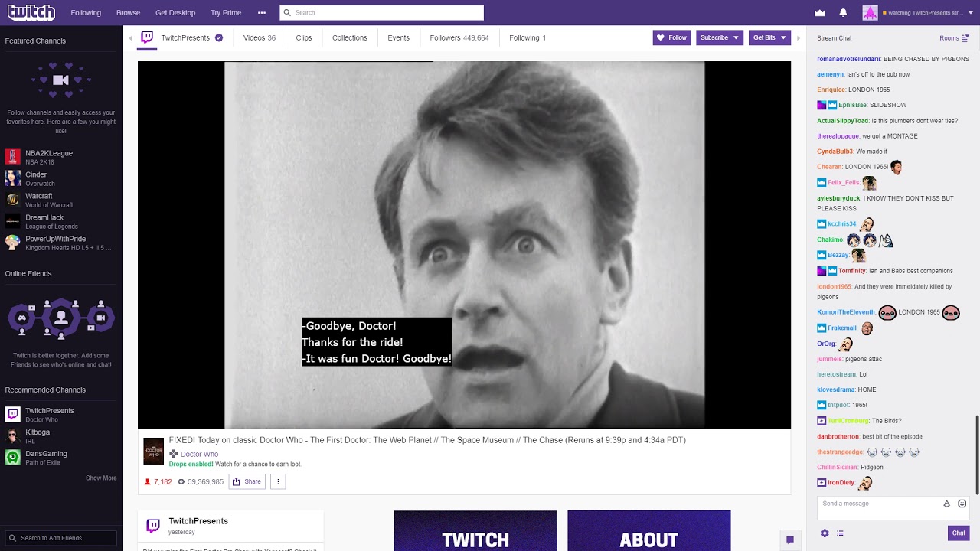Open the Clips tab
Image resolution: width=980 pixels, height=551 pixels.
click(304, 37)
